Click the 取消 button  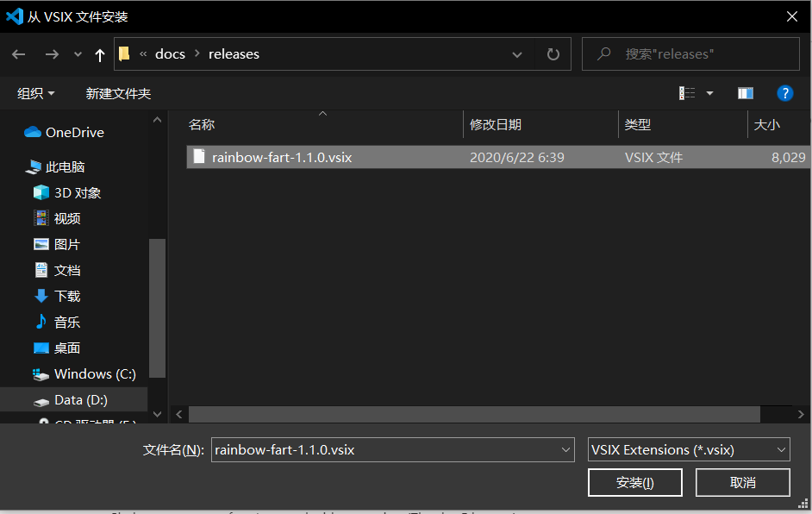(x=742, y=482)
